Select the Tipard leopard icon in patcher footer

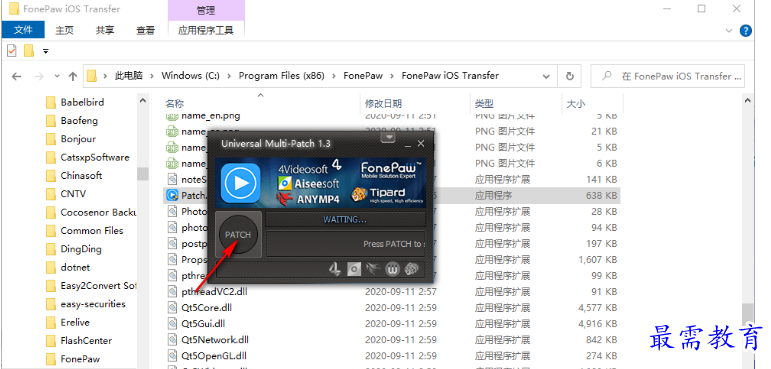[x=411, y=269]
